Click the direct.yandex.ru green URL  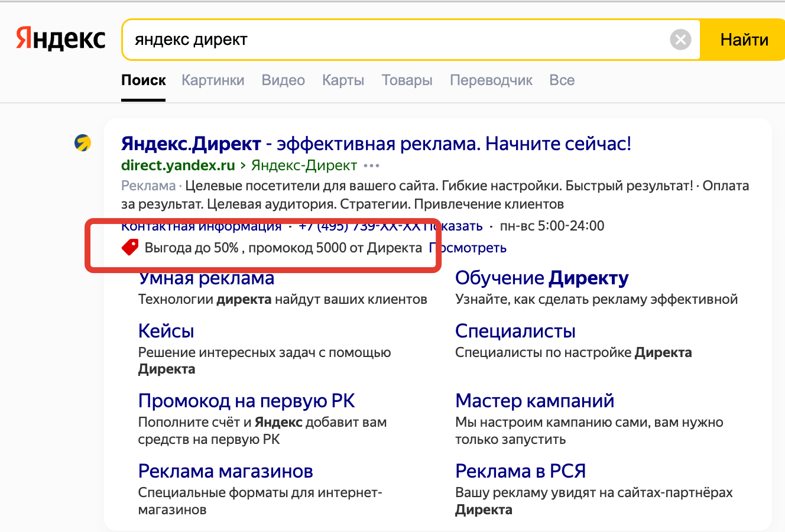[178, 166]
